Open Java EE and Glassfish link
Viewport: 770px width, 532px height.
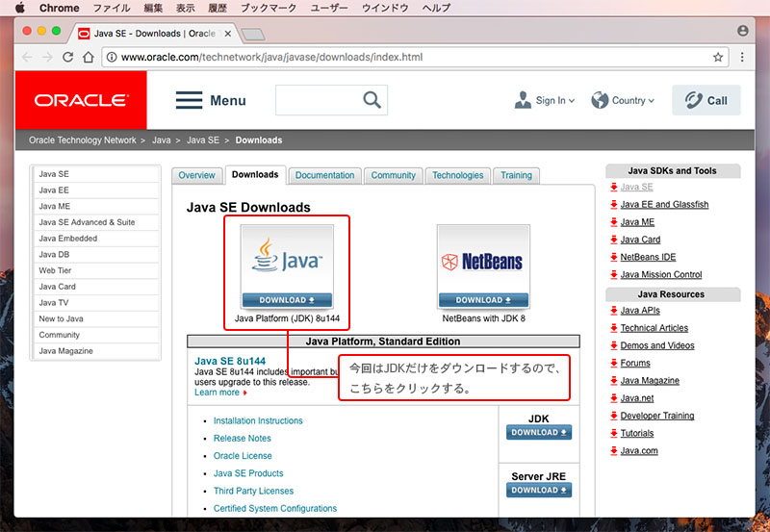tap(664, 204)
